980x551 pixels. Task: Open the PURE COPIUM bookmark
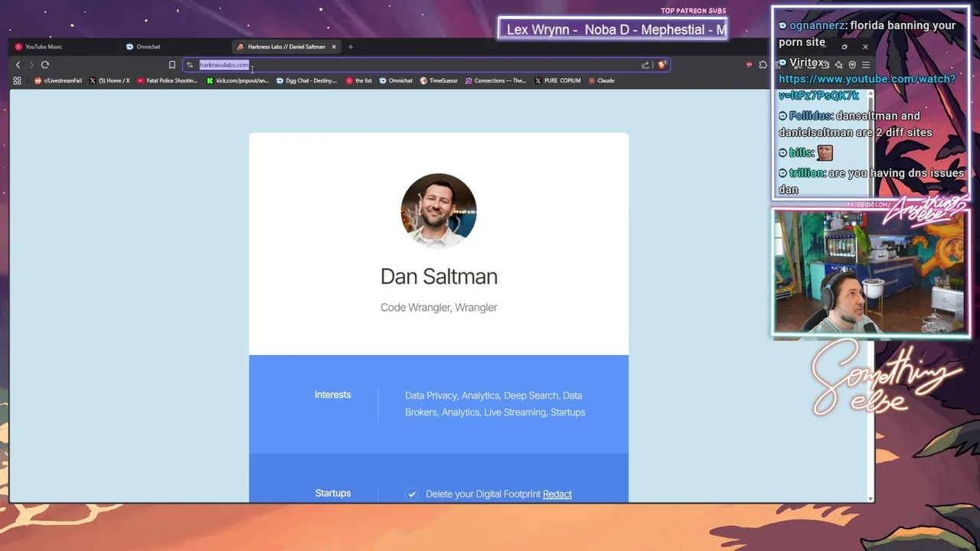coord(557,80)
